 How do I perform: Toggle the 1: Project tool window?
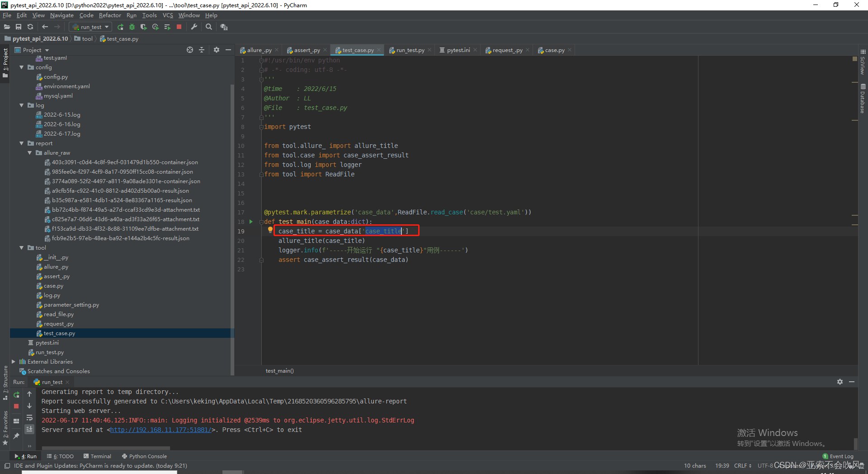(5, 63)
